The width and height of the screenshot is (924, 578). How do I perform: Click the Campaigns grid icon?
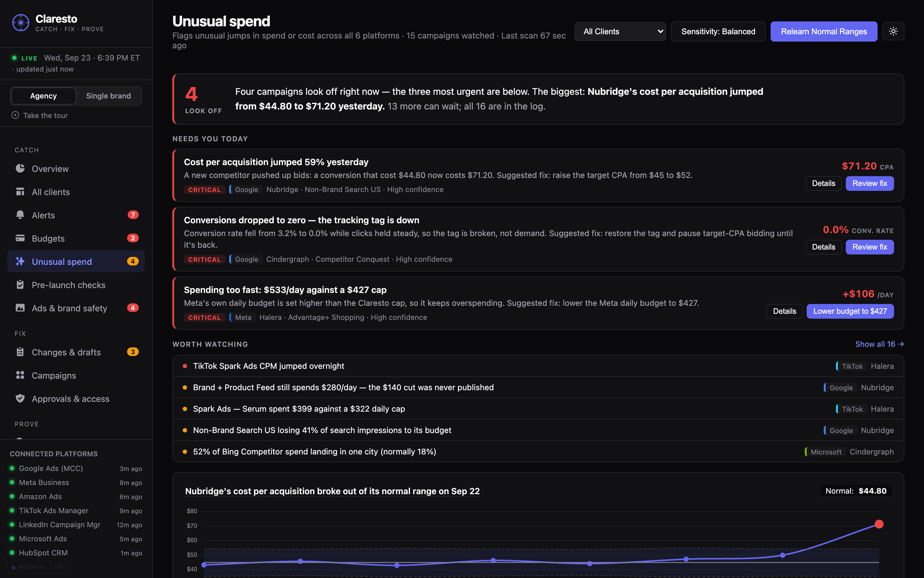pos(20,376)
